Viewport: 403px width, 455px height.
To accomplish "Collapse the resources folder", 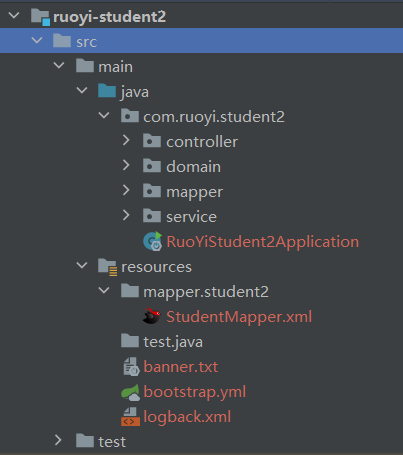I will (82, 265).
